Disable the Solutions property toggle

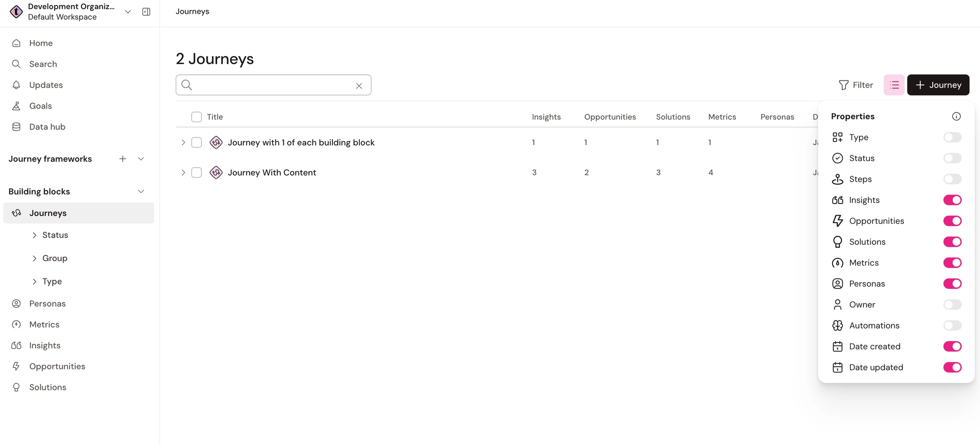coord(952,242)
